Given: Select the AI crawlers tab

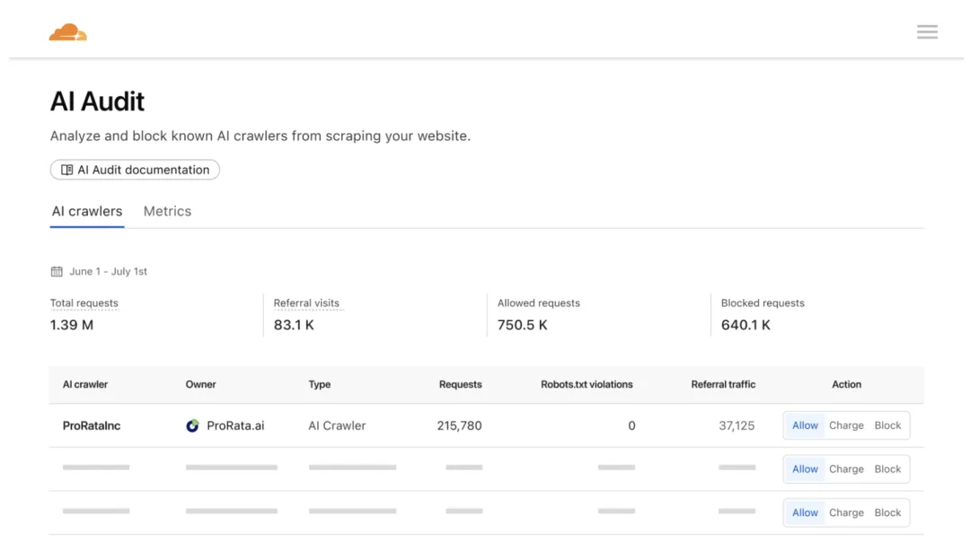Looking at the screenshot, I should coord(87,211).
